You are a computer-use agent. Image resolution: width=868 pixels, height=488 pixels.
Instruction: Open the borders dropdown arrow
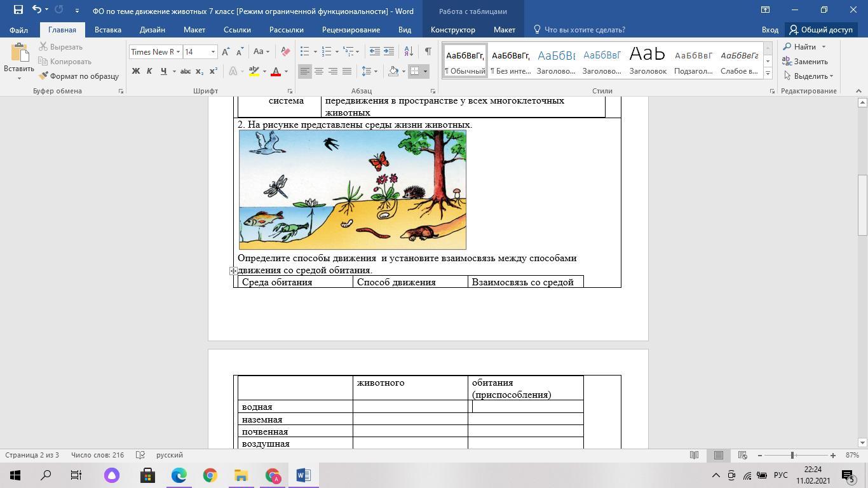(x=426, y=71)
